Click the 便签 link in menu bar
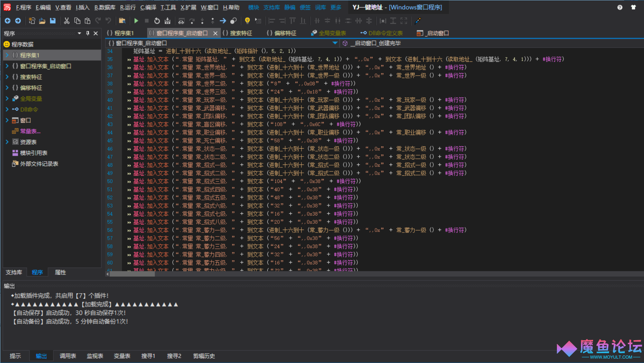 pos(305,7)
